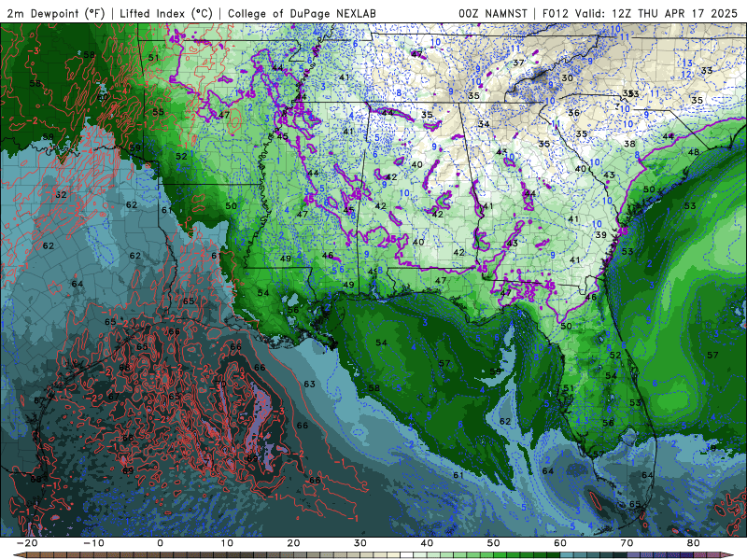Viewport: 747px width, 560px height.
Task: Click the 60 dewpoint value on the map
Action: click(x=103, y=97)
